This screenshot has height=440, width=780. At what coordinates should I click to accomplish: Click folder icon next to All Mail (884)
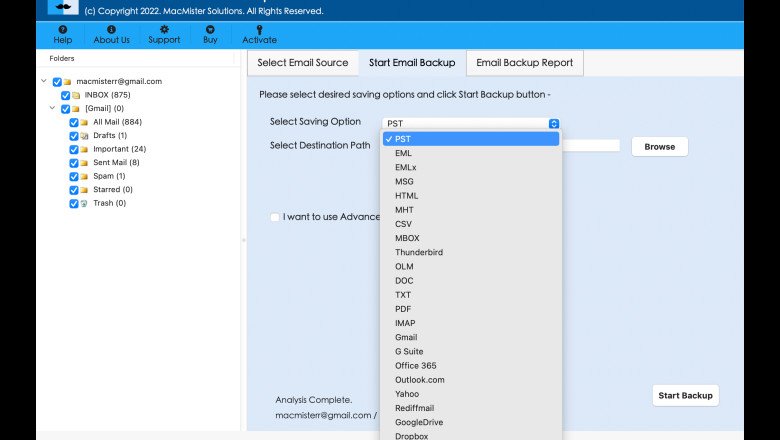(84, 122)
